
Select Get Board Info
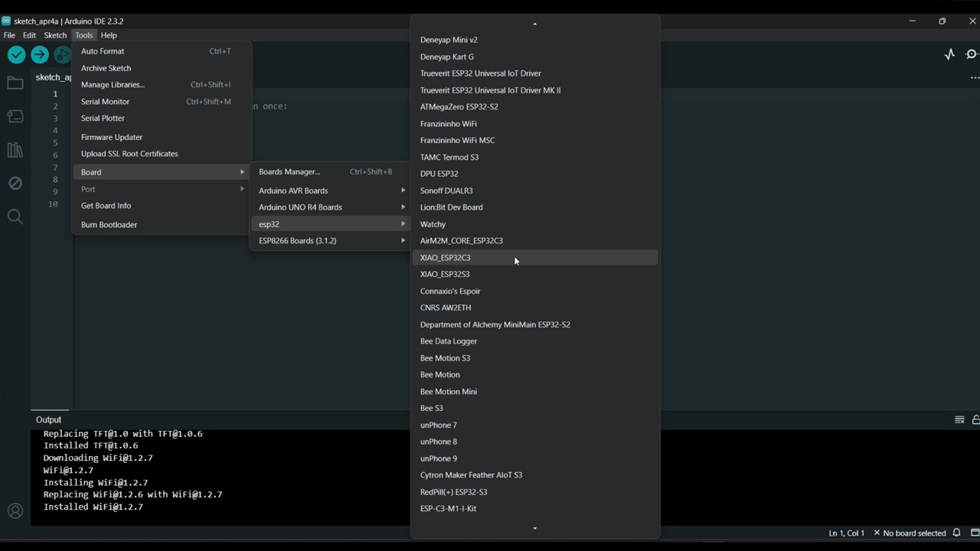coord(162,206)
